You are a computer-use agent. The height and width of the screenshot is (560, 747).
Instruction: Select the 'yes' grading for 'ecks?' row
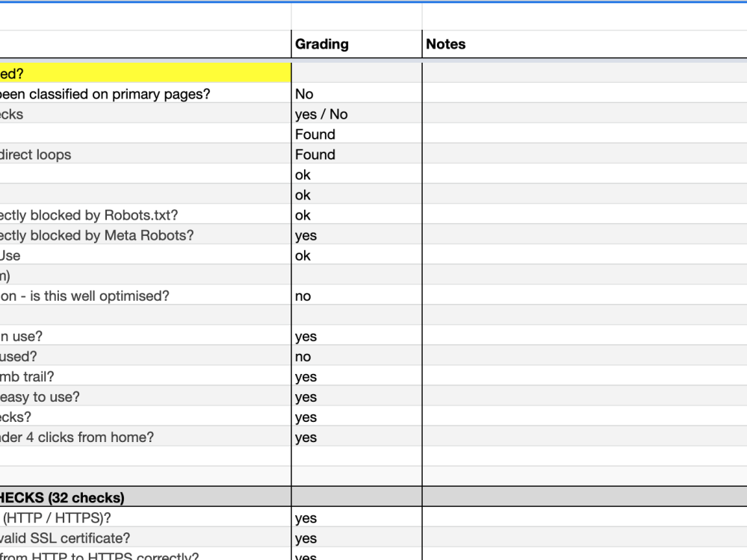pos(356,417)
